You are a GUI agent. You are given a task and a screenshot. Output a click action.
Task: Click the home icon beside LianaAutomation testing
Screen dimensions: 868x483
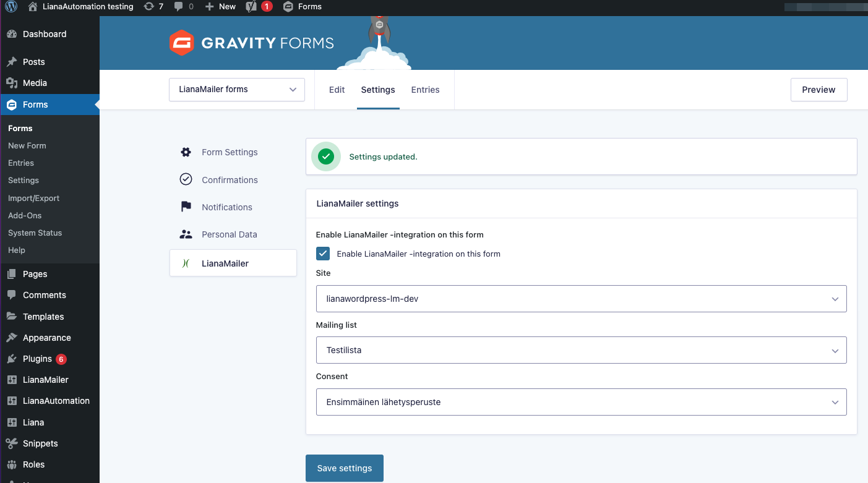[x=33, y=7]
